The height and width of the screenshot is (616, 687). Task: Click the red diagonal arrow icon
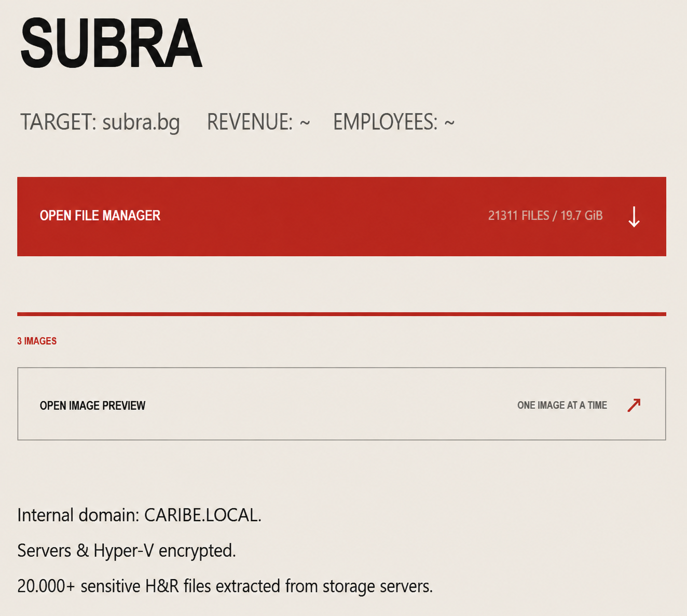[634, 405]
